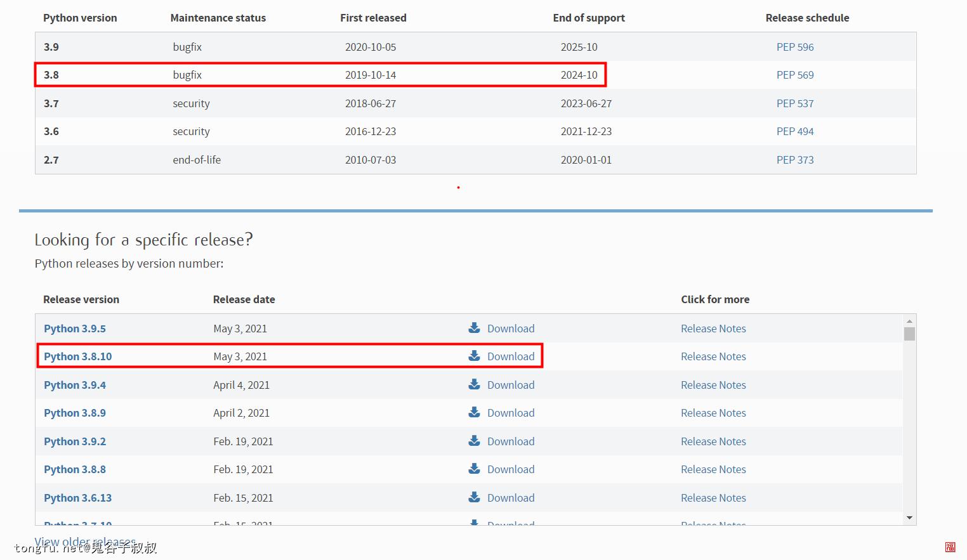This screenshot has height=560, width=967.
Task: Click the red icon in bottom-right corner
Action: tap(950, 547)
